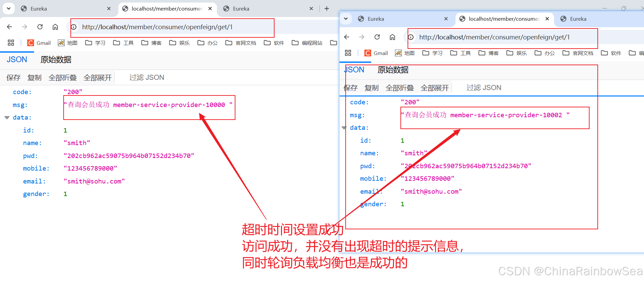Open apps grid in left bookmarks bar
Viewport: 644px width, 282px height.
[x=11, y=43]
